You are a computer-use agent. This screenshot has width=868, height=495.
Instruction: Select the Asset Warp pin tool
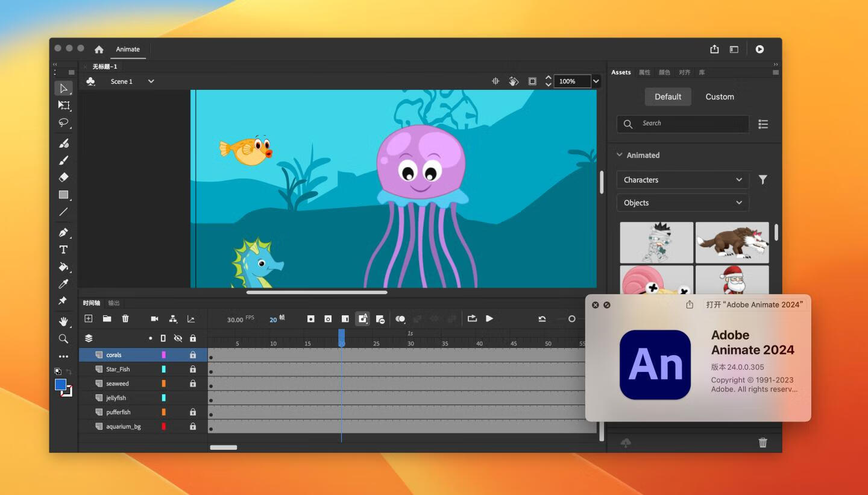pyautogui.click(x=63, y=301)
